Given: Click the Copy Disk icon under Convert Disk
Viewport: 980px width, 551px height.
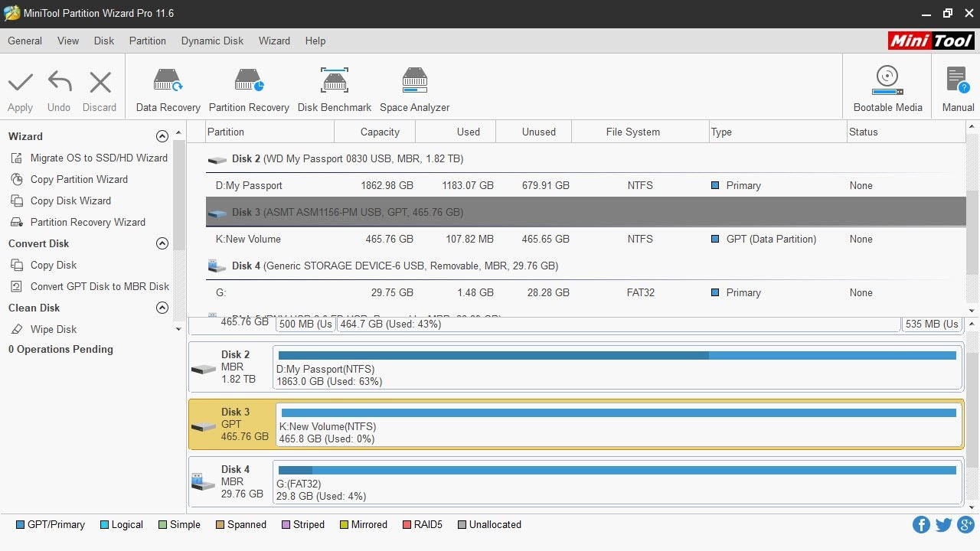Looking at the screenshot, I should [16, 265].
